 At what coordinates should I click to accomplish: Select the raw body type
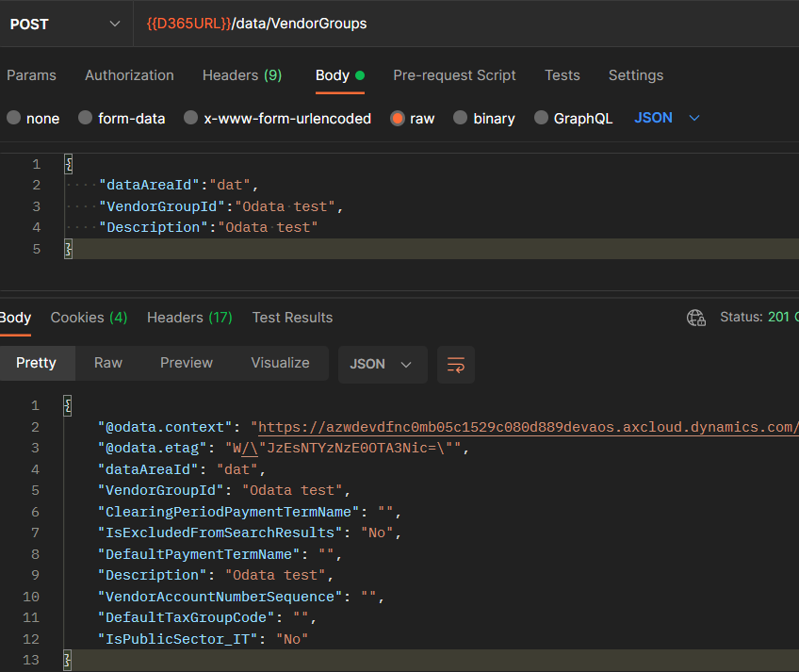[413, 119]
